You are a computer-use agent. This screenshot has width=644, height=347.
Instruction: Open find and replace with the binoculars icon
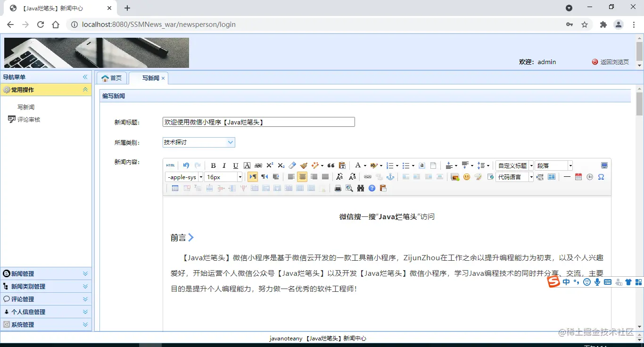(x=360, y=188)
